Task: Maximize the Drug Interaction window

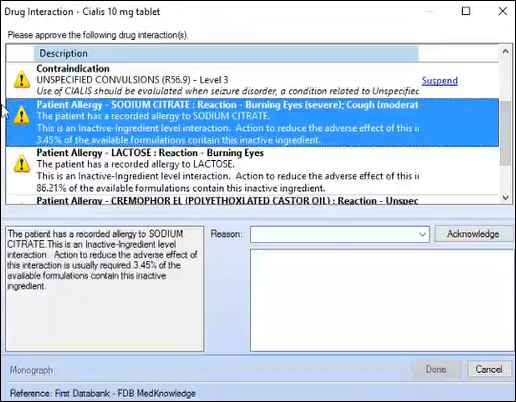Action: pos(466,11)
